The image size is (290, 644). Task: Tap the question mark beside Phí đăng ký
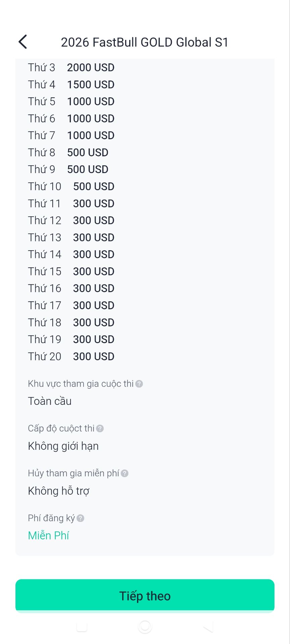click(x=80, y=518)
